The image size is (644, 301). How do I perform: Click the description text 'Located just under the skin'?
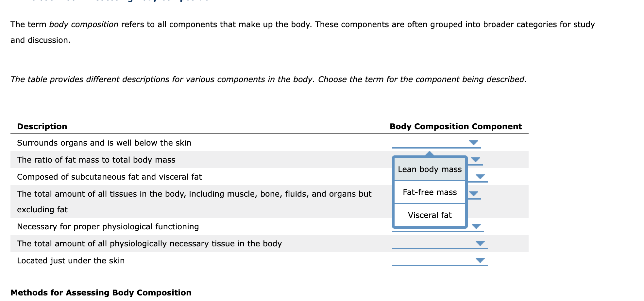71,260
